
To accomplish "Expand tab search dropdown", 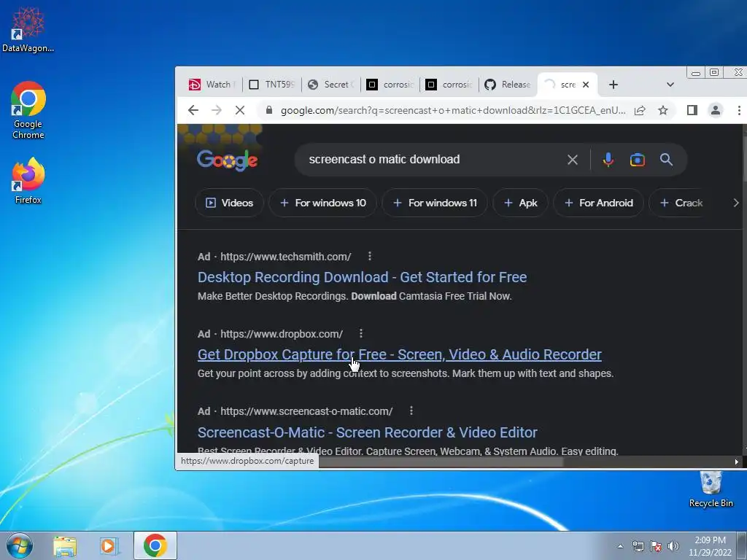I will 670,85.
